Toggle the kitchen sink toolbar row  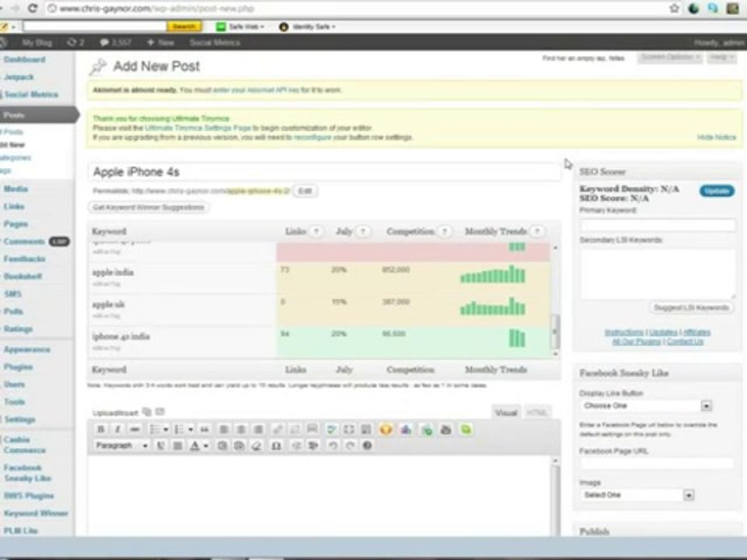coord(366,429)
